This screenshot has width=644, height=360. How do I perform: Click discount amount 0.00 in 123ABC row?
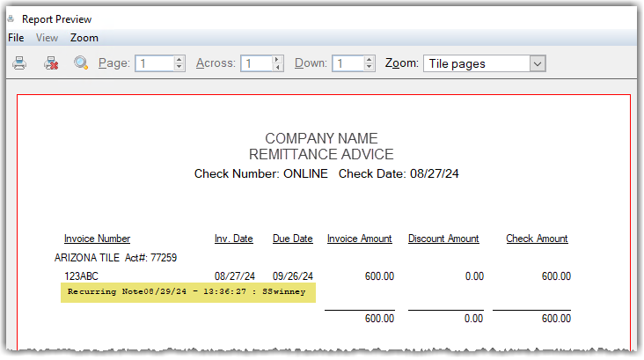(474, 276)
